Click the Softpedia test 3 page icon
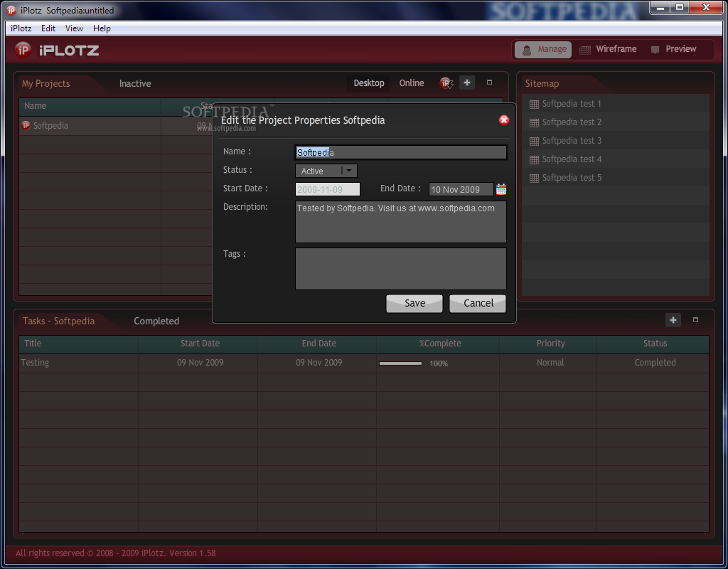Viewport: 728px width, 569px height. [534, 142]
